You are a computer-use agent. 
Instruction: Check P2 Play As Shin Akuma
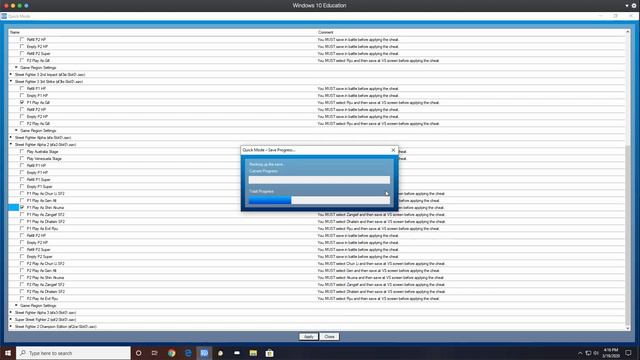(22, 277)
